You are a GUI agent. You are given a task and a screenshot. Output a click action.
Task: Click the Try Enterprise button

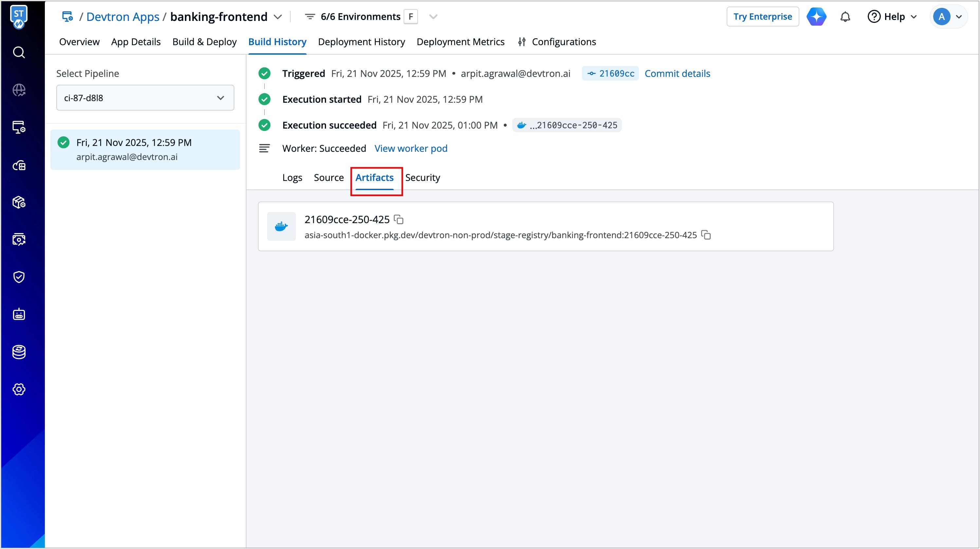pos(762,17)
